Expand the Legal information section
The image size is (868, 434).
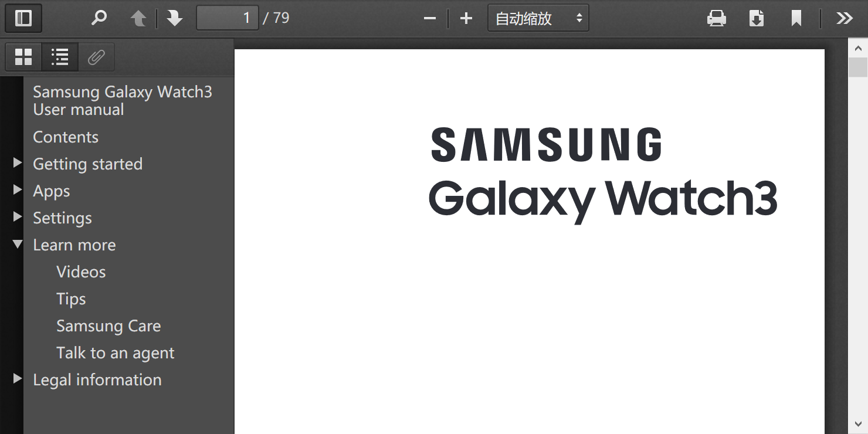18,378
